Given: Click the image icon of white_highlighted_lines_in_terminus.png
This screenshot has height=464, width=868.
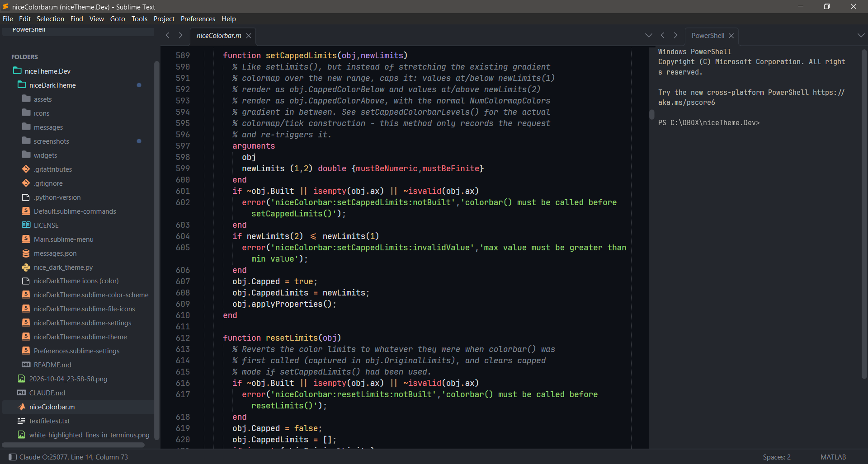Looking at the screenshot, I should coord(22,435).
